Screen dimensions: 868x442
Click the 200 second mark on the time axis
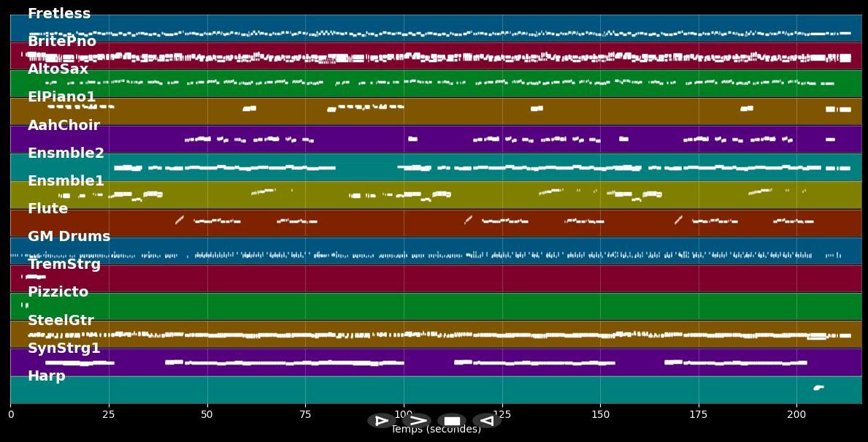(796, 415)
